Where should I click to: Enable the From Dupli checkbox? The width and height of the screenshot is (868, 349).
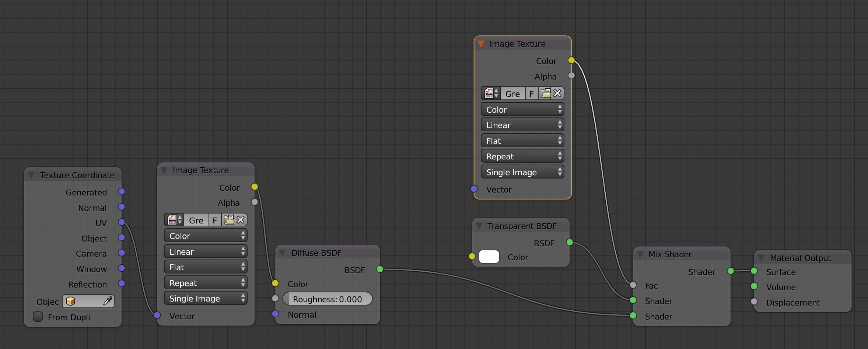(38, 317)
